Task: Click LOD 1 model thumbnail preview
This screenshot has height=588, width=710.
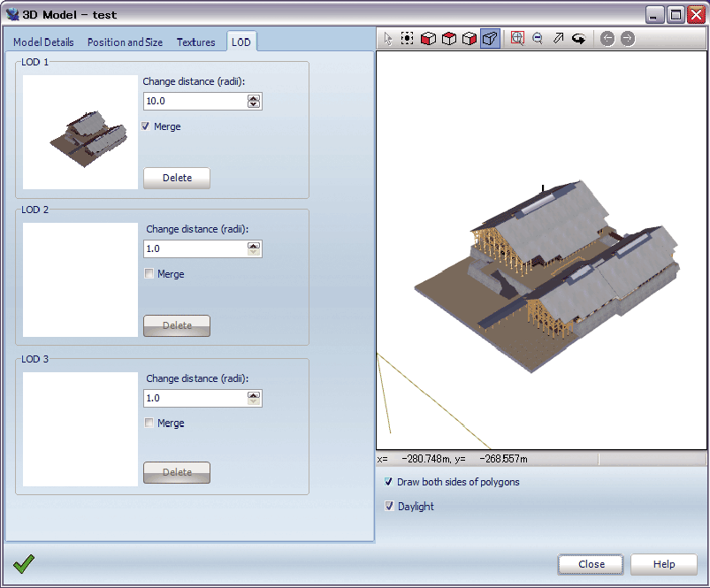Action: click(80, 132)
